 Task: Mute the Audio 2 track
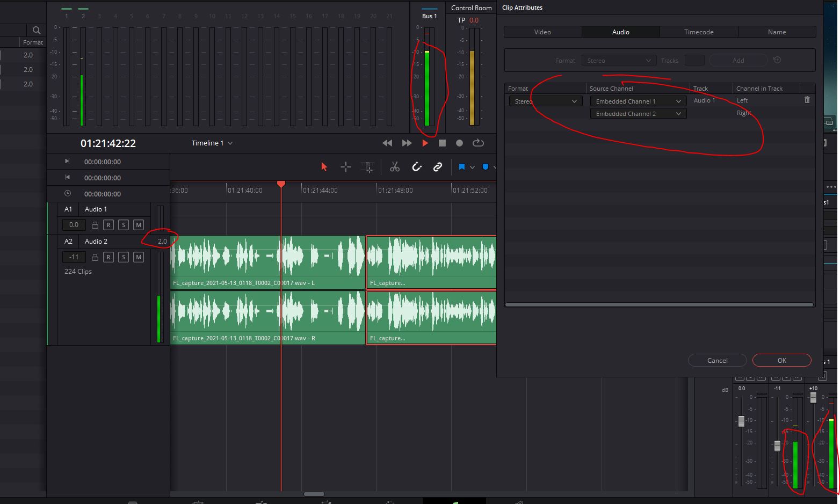(139, 257)
